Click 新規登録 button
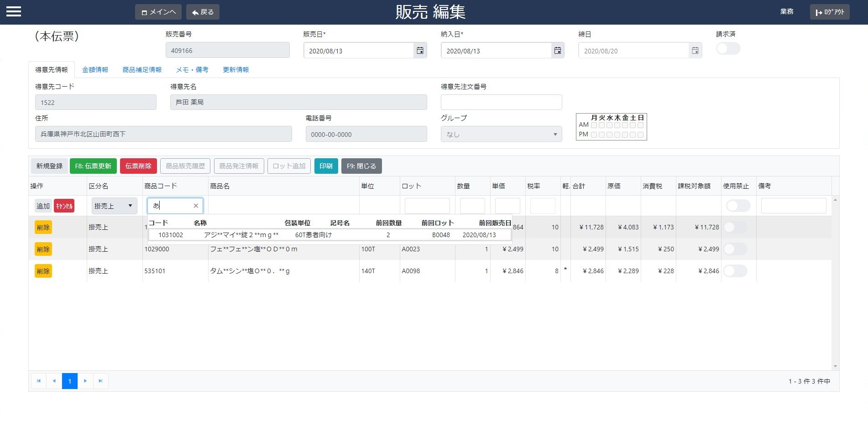868x436 pixels. (49, 166)
